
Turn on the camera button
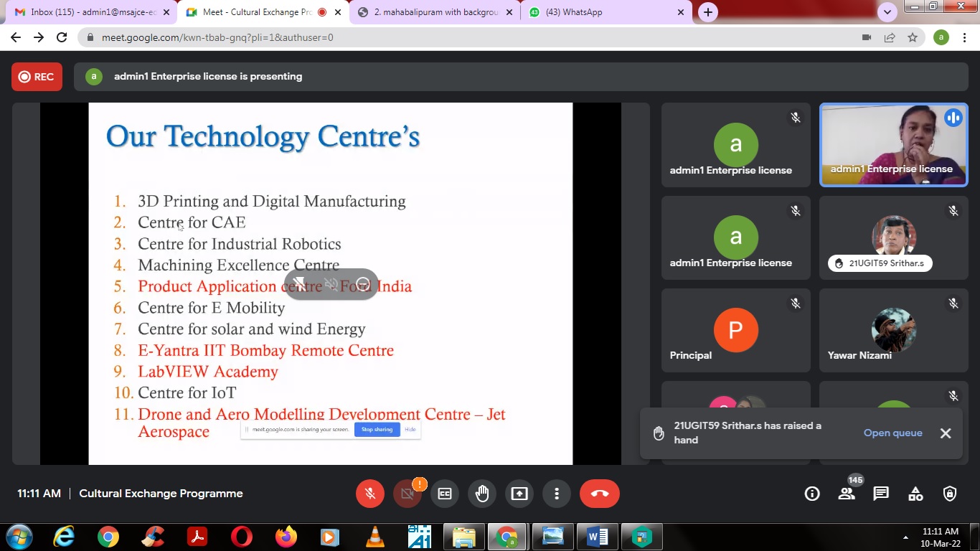point(407,494)
